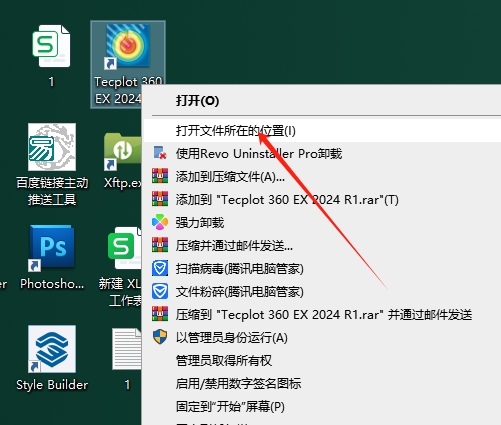Choose 文件粉碎(腾讯电脑管家) menu entry
Screen dimensions: 501x425
[x=322, y=292]
